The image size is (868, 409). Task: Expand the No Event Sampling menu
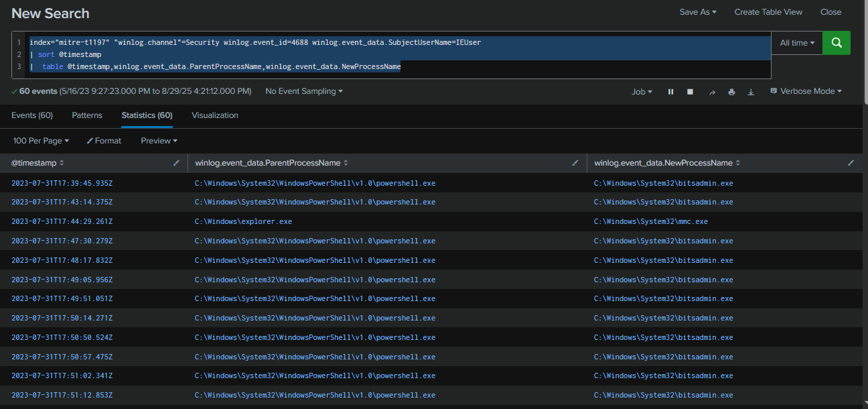tap(304, 91)
